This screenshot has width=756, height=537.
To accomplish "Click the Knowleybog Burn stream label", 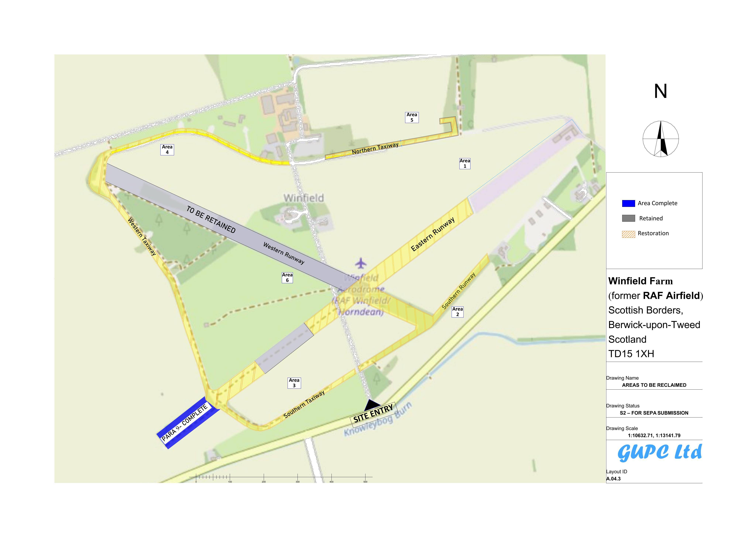I will (x=378, y=420).
